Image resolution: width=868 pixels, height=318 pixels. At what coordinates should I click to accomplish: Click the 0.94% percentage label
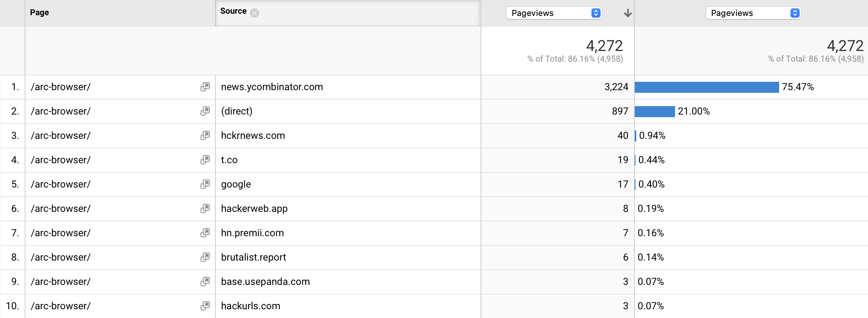[x=652, y=135]
